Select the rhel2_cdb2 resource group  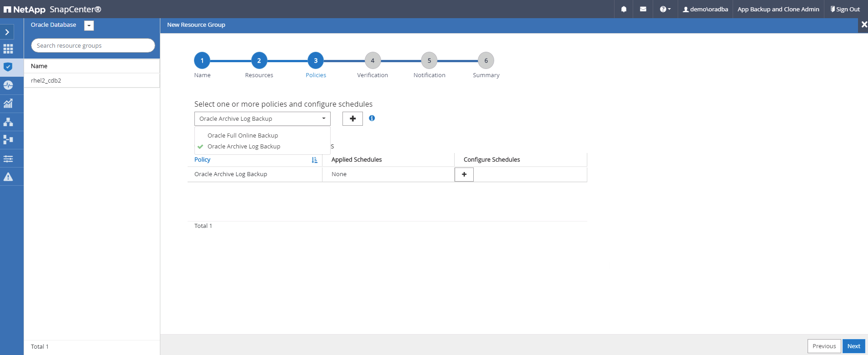click(92, 80)
